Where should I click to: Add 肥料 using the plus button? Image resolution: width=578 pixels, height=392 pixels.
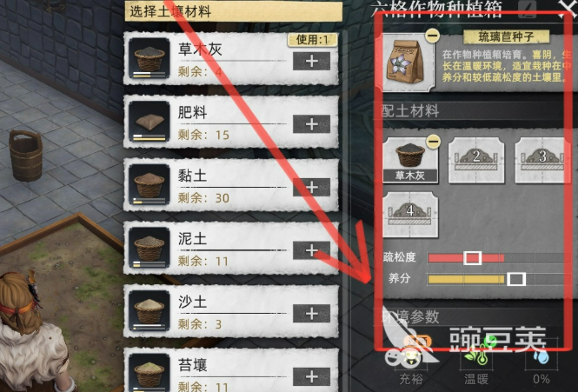tap(311, 124)
